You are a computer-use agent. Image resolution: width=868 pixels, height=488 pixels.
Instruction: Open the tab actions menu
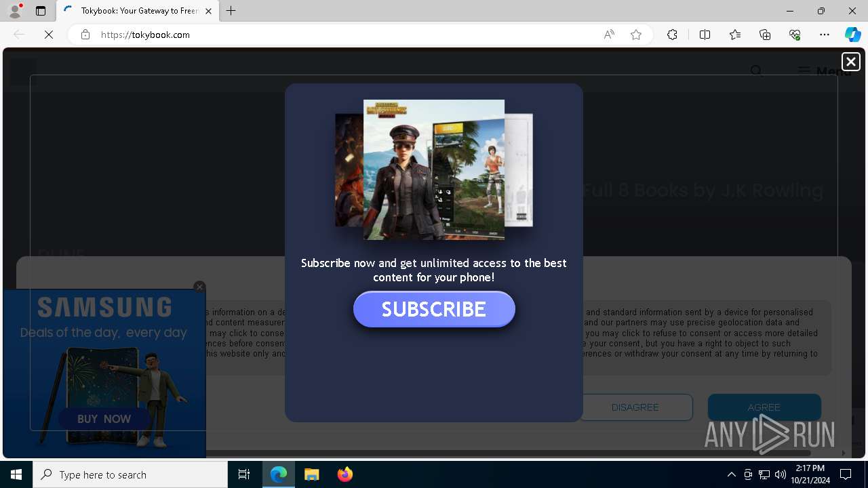(41, 11)
